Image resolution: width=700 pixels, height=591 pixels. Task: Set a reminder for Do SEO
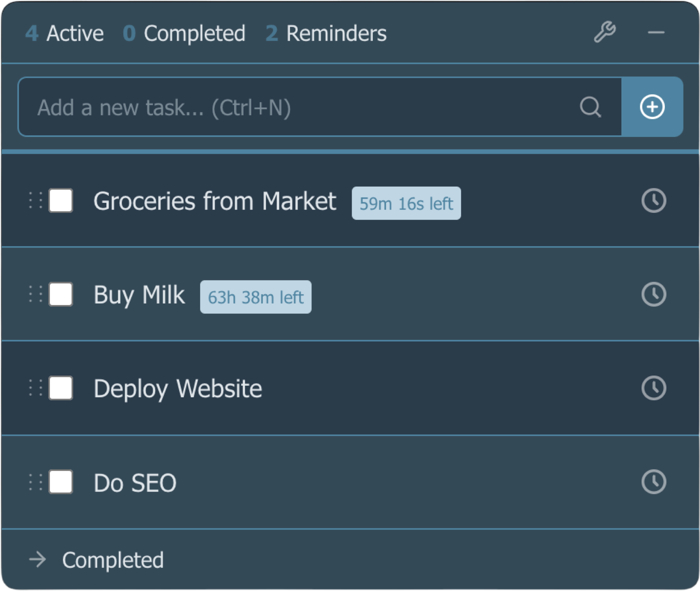coord(654,481)
